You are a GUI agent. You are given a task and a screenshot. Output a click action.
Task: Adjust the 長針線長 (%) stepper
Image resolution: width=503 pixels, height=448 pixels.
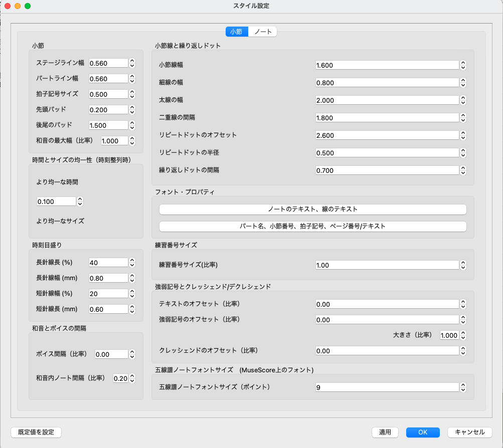point(132,263)
